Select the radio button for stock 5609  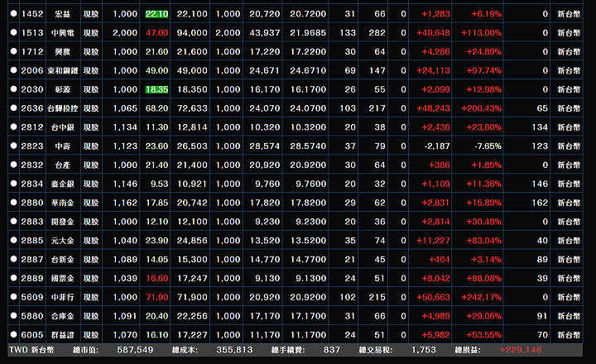pos(14,297)
